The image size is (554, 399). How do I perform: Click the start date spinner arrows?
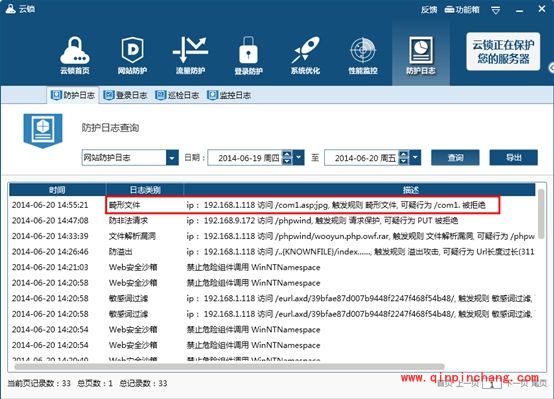[x=287, y=158]
